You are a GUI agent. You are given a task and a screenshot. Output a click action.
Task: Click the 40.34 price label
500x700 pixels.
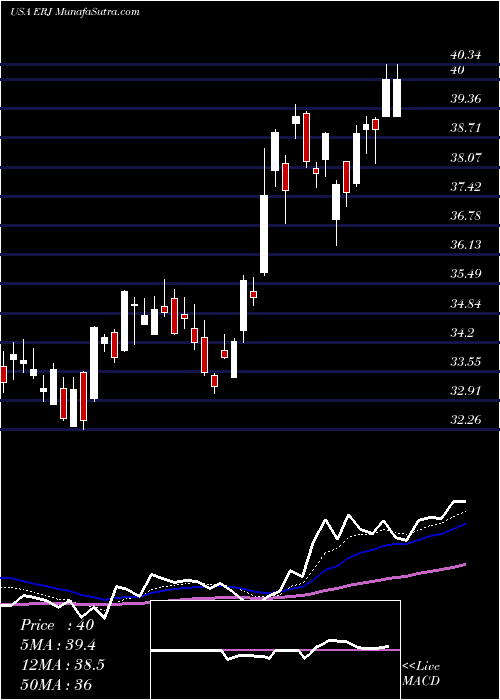point(466,55)
